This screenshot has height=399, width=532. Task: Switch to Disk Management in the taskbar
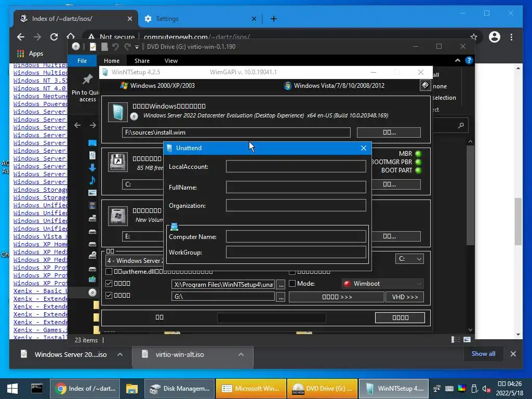pos(179,389)
